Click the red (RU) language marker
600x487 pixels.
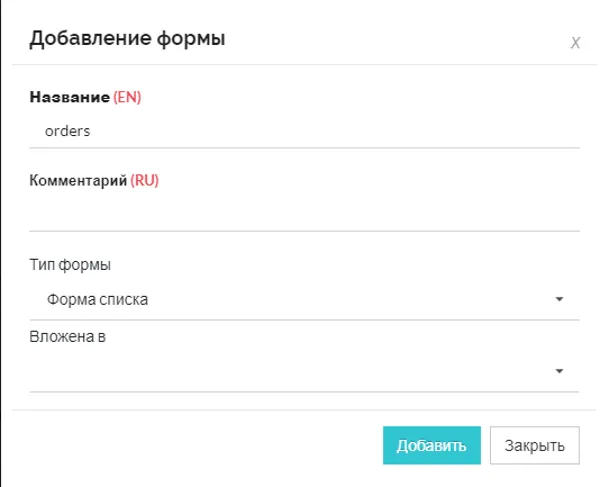click(x=145, y=181)
